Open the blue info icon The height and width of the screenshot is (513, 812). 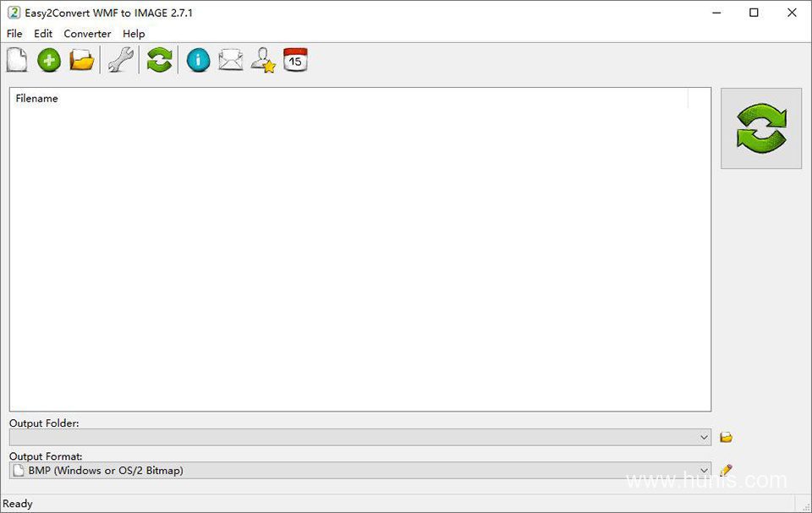click(198, 60)
